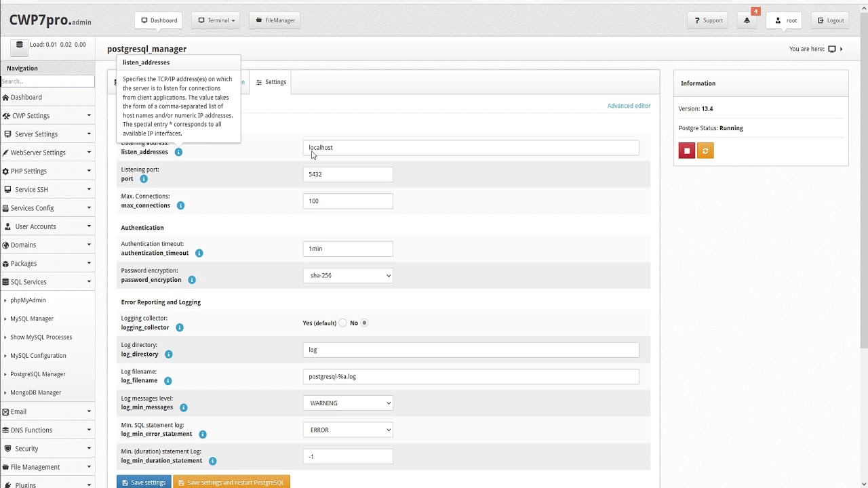
Task: Expand Domains in the navigation
Action: (47, 245)
